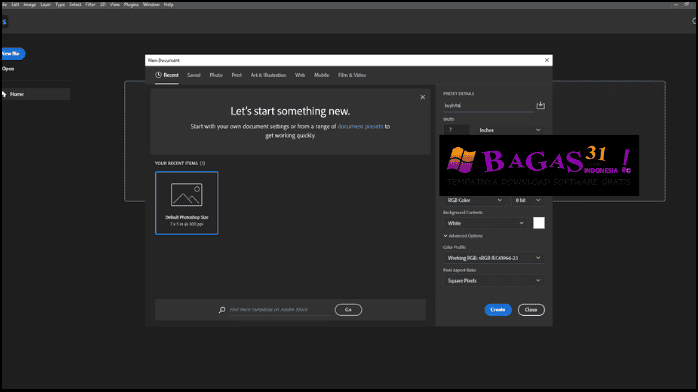This screenshot has width=698, height=392.
Task: Open the 3D menu
Action: click(x=103, y=4)
